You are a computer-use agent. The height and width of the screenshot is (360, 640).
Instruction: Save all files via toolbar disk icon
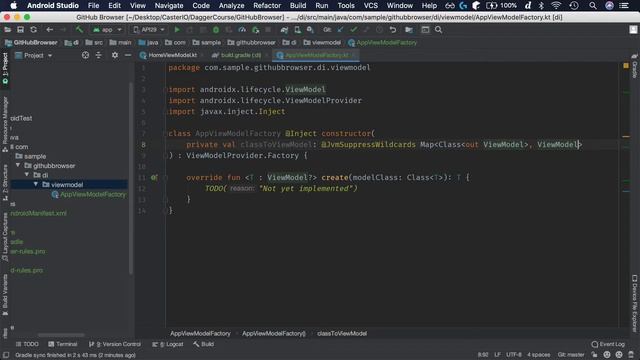coord(20,30)
